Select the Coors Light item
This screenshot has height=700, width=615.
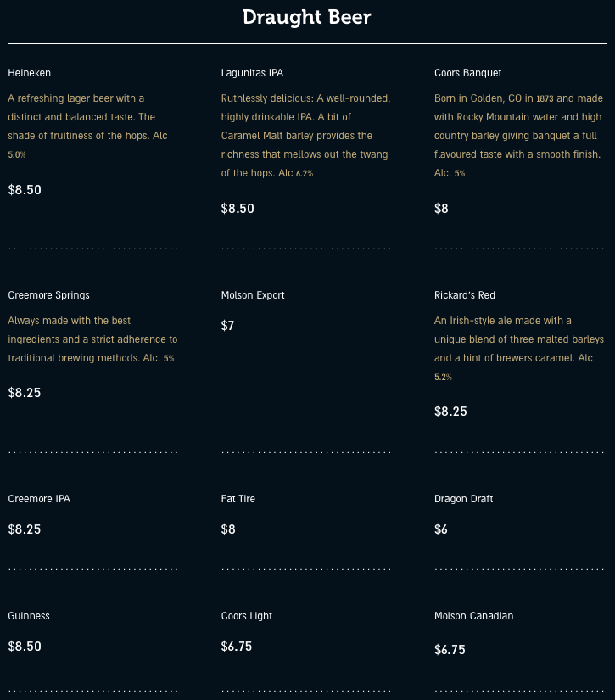[247, 616]
